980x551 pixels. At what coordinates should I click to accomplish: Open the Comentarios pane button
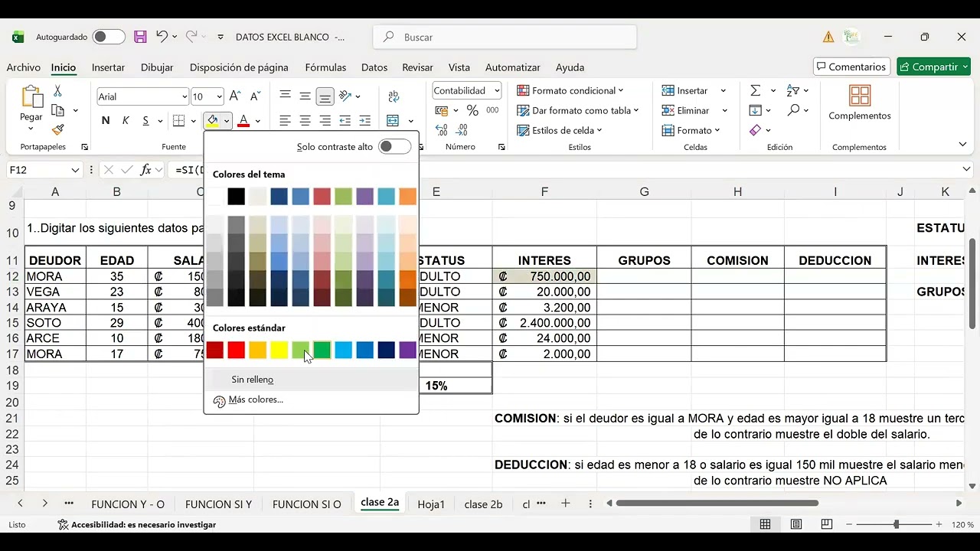(851, 67)
